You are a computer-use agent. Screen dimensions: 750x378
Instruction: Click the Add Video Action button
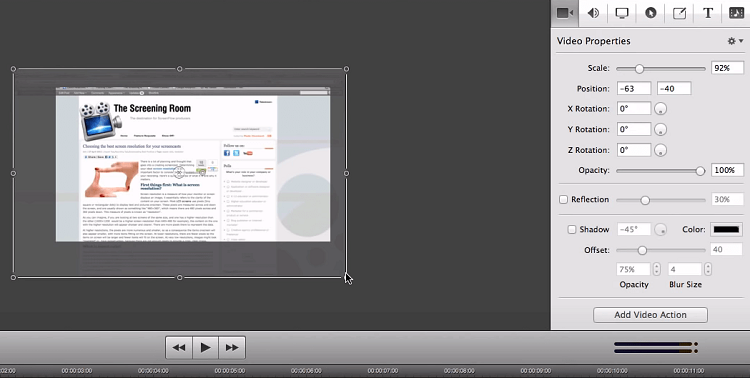[x=650, y=315]
